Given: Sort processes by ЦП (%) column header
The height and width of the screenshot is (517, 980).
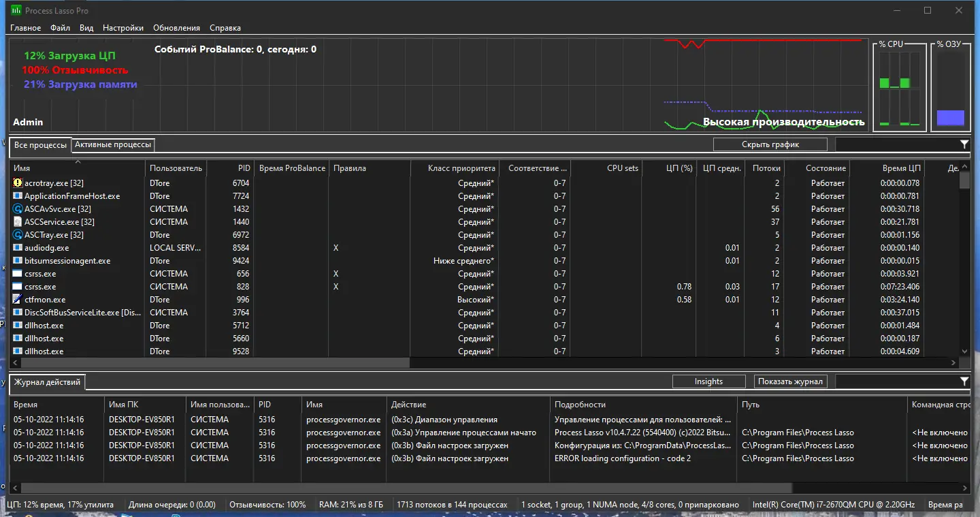Looking at the screenshot, I should click(x=669, y=168).
